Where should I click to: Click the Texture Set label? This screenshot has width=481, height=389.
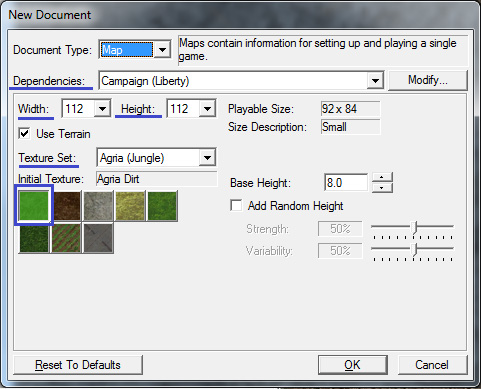47,158
